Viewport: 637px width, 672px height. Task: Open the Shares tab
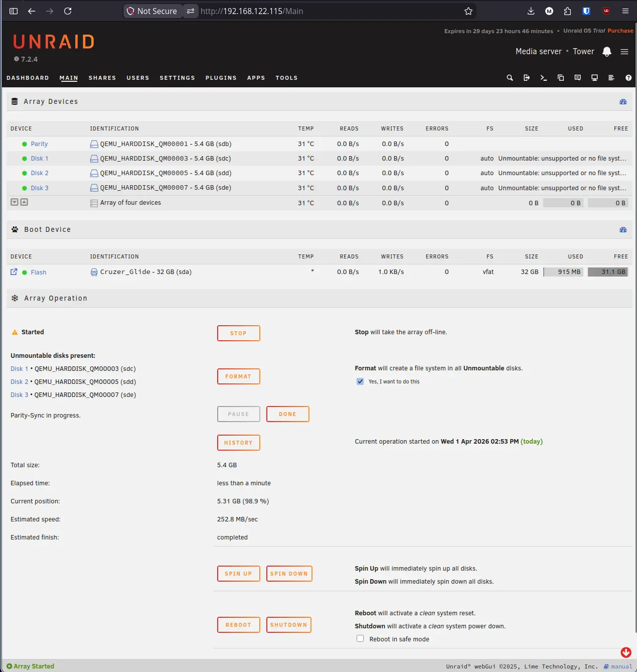(102, 78)
